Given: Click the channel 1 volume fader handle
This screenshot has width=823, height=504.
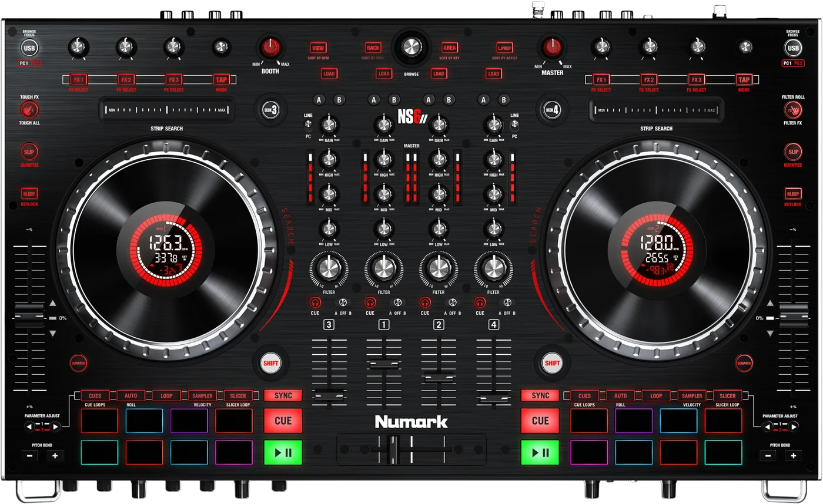Looking at the screenshot, I should tap(384, 364).
